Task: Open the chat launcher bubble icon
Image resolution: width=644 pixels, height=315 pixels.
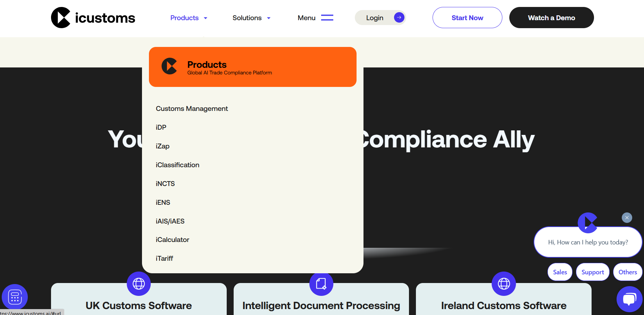Action: [x=629, y=299]
